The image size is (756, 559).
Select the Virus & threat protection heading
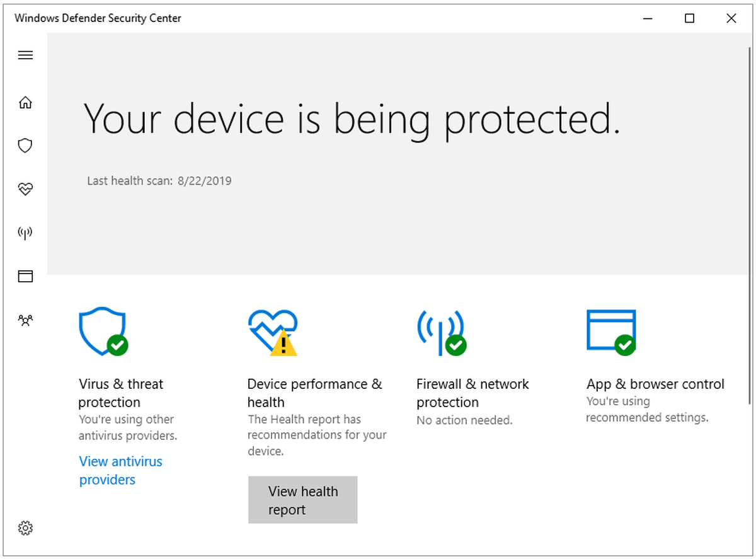click(121, 393)
